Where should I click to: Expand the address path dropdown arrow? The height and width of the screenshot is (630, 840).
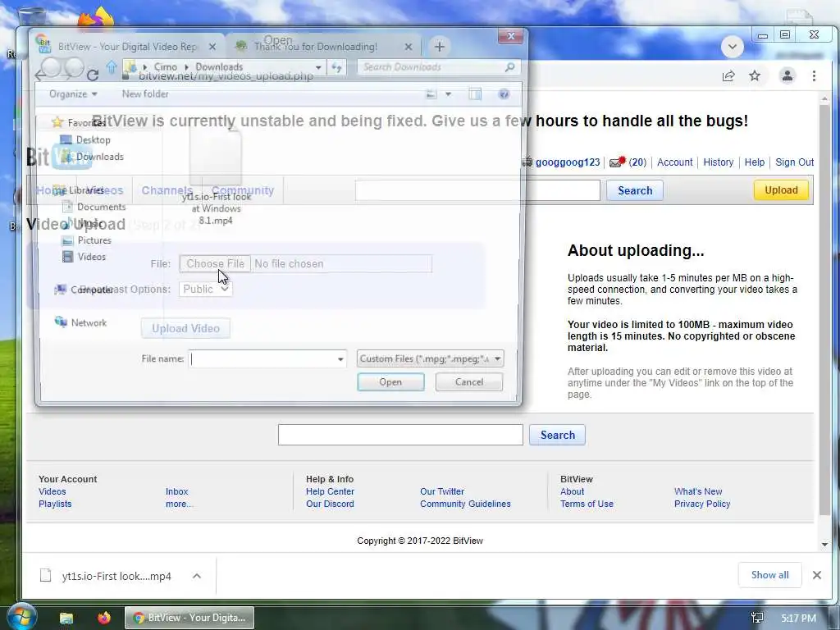[x=318, y=67]
